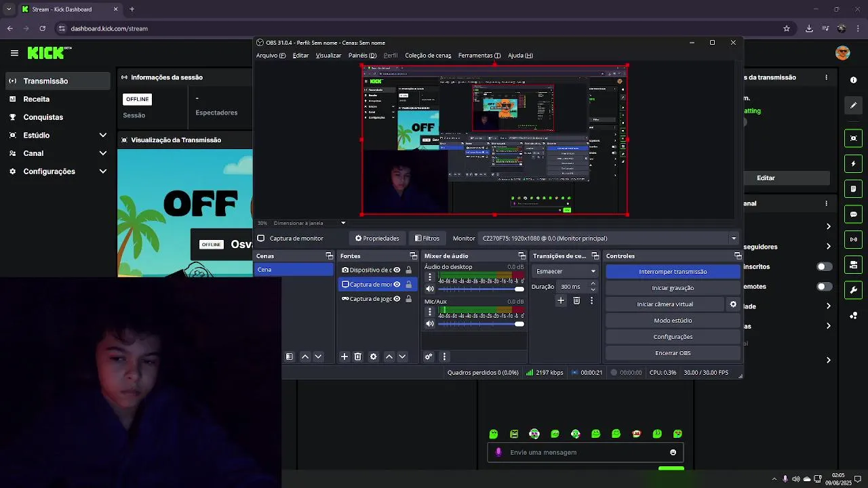Open scene filters icon in Cenas toolbar
Image resolution: width=868 pixels, height=488 pixels.
290,357
